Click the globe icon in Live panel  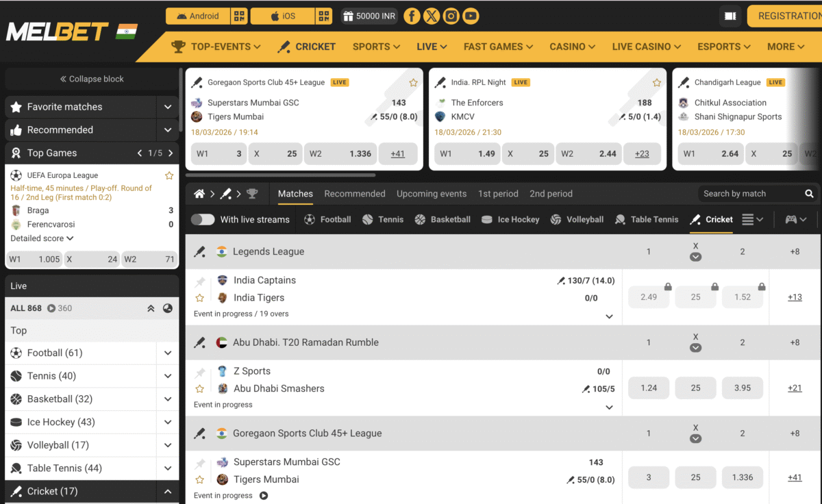click(x=168, y=308)
